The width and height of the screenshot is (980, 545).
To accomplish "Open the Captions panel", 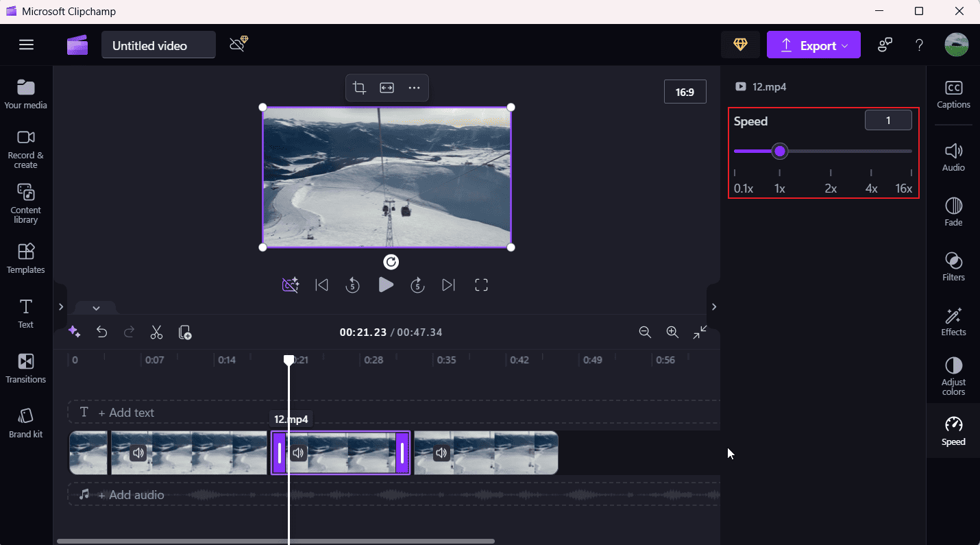I will (x=953, y=95).
